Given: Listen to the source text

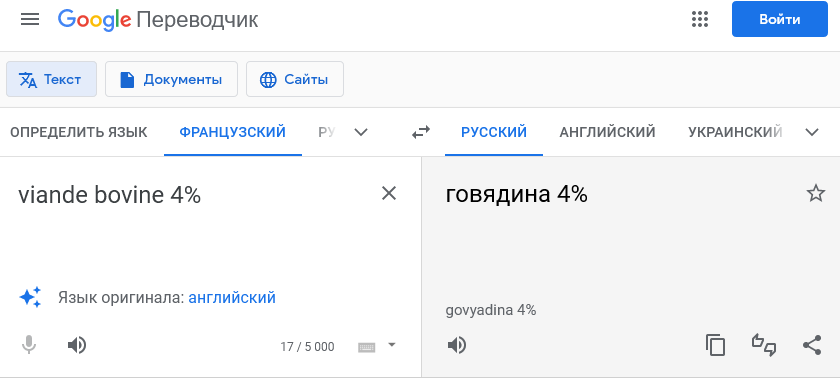Looking at the screenshot, I should (x=77, y=346).
